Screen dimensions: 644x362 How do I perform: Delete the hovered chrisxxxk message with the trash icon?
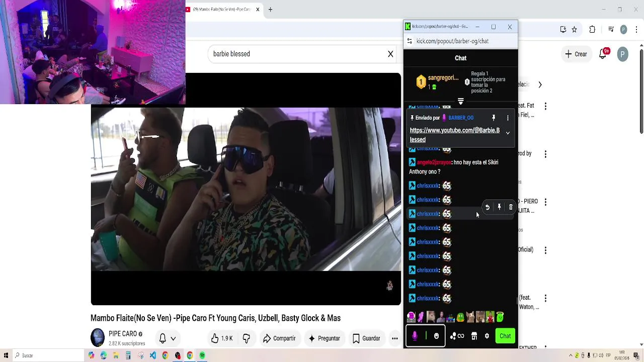(511, 207)
